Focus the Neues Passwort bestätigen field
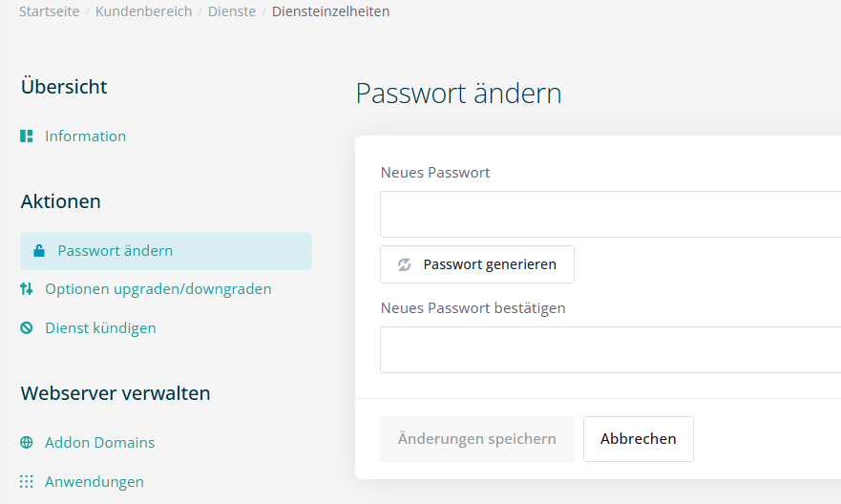The image size is (841, 504). click(609, 349)
